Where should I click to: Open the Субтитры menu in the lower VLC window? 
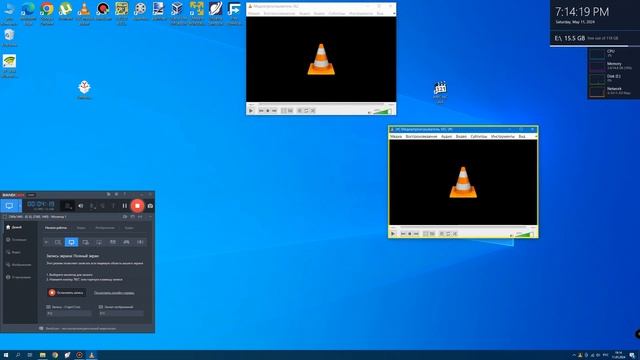click(479, 136)
